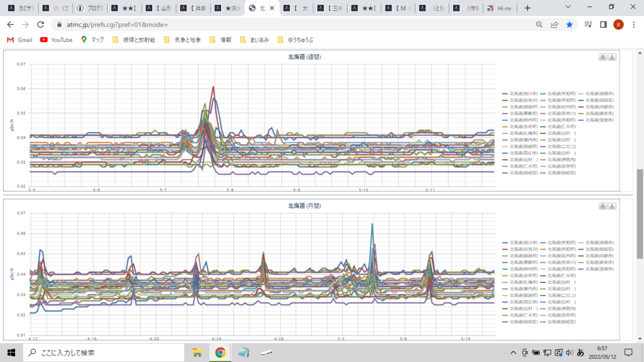Toggle 室蘭市 series in weekly chart legend
Screen dimensions: 644x362
(596, 120)
